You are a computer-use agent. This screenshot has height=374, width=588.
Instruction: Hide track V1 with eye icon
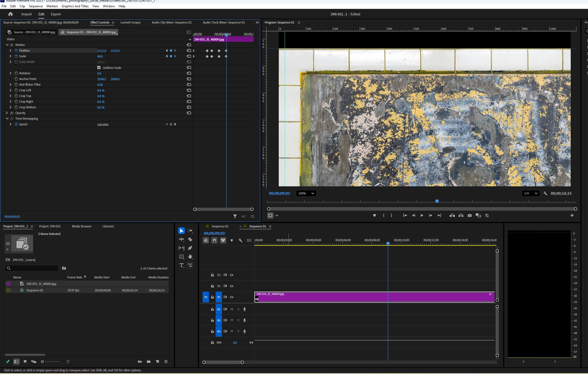[231, 297]
